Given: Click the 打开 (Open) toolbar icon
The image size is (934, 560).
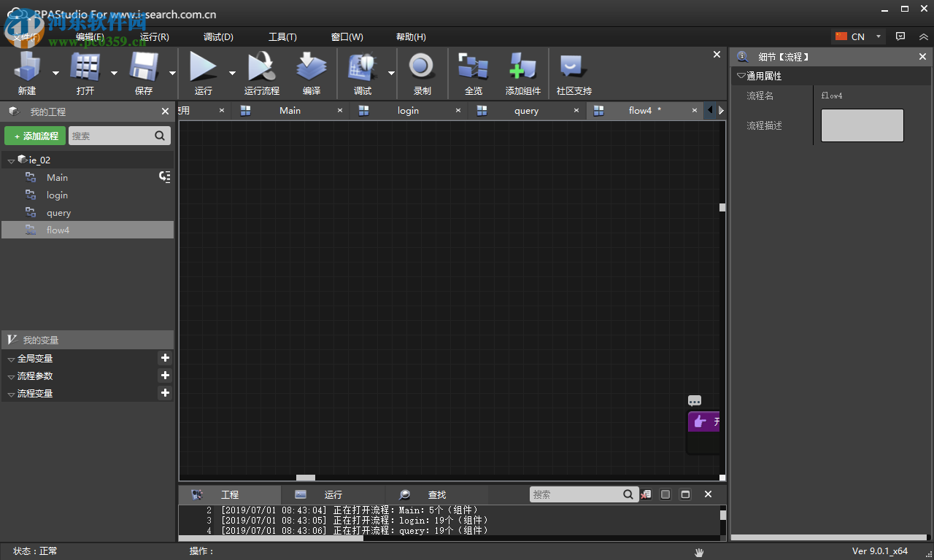Looking at the screenshot, I should tap(85, 68).
